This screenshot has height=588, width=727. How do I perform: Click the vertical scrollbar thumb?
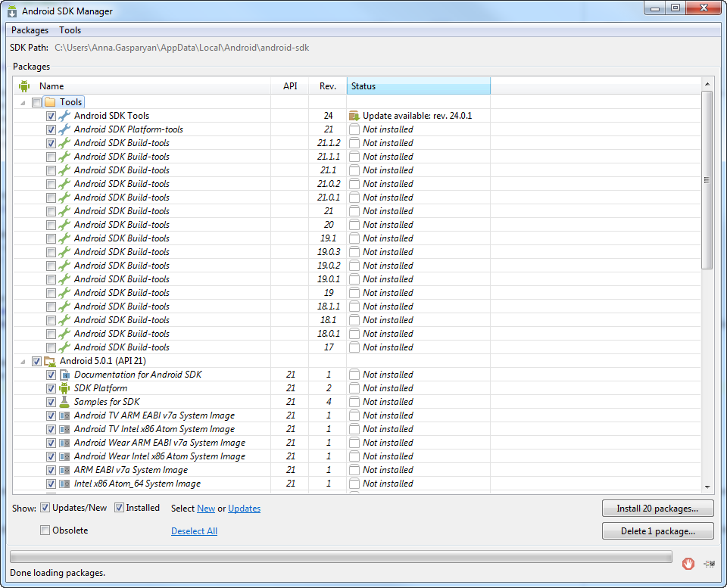[x=707, y=180]
